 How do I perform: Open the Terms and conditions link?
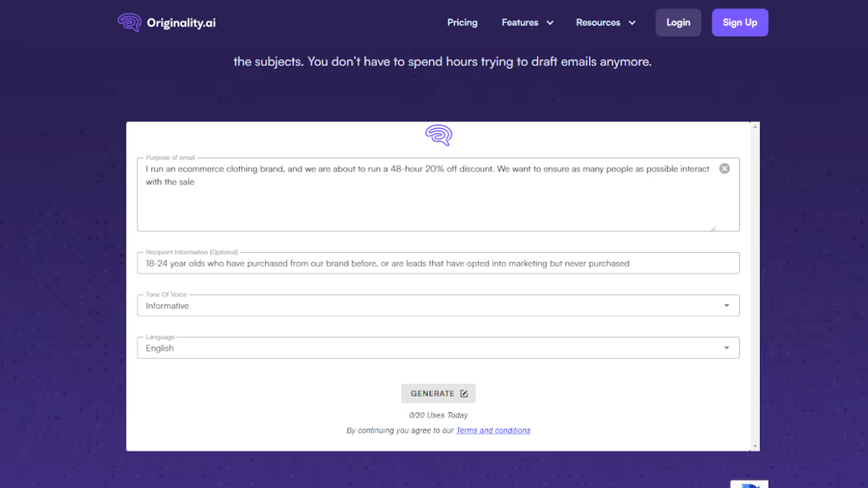493,430
